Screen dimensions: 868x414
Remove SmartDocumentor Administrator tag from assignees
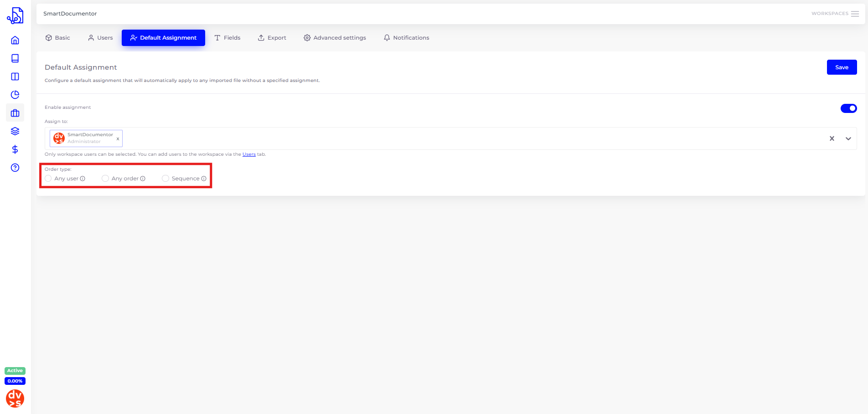pyautogui.click(x=118, y=139)
